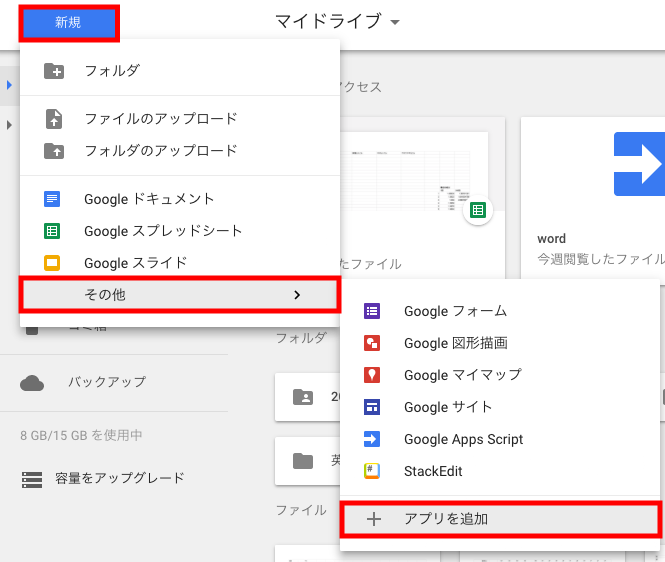
Task: Click the blue 新規 button
Action: [x=69, y=23]
